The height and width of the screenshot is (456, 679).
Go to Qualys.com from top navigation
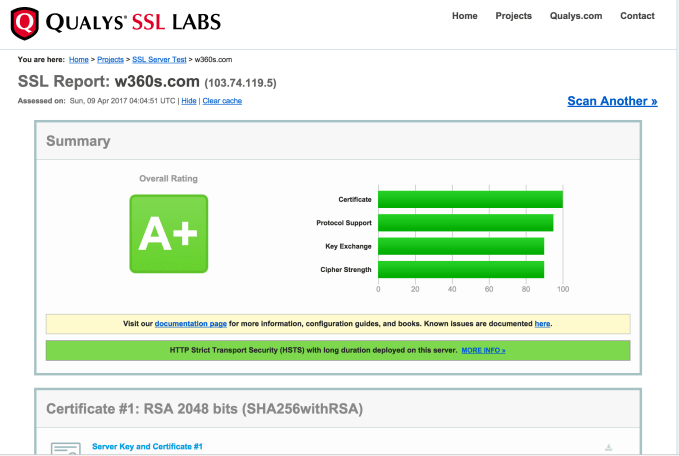tap(576, 16)
